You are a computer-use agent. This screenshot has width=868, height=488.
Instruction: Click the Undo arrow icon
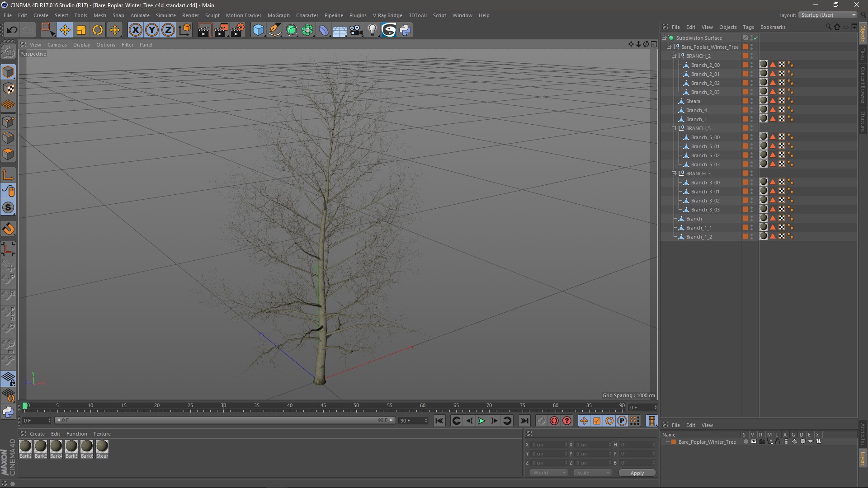[x=12, y=30]
